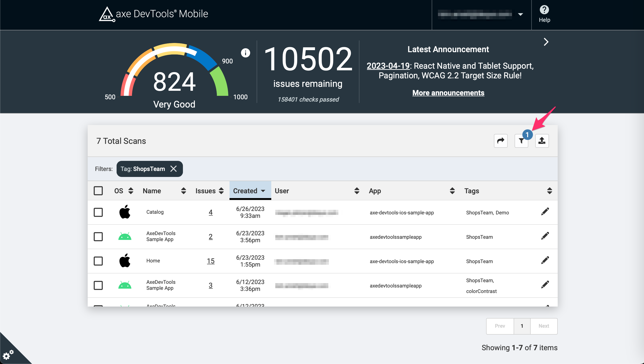
Task: Open the filter icon with badge 1
Action: 521,141
